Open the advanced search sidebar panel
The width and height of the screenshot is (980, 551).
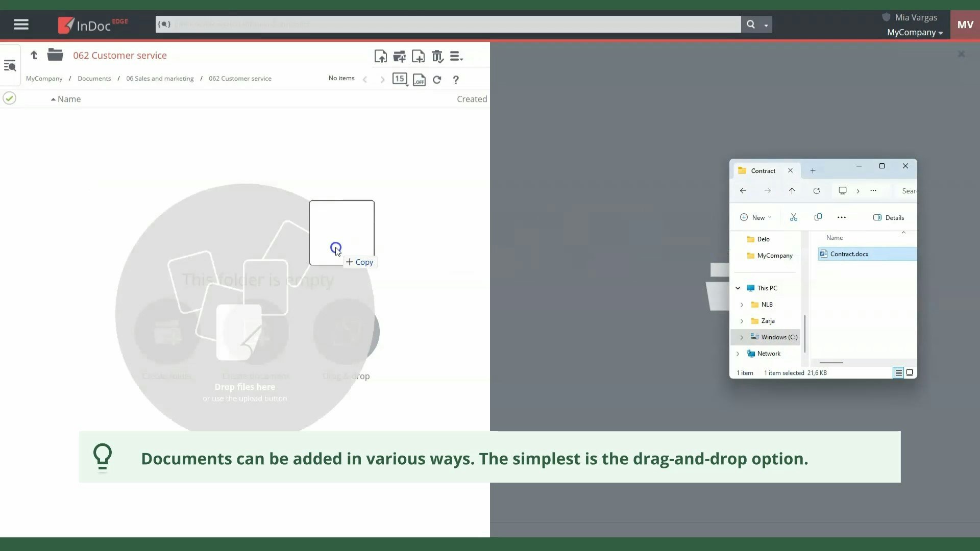point(10,65)
